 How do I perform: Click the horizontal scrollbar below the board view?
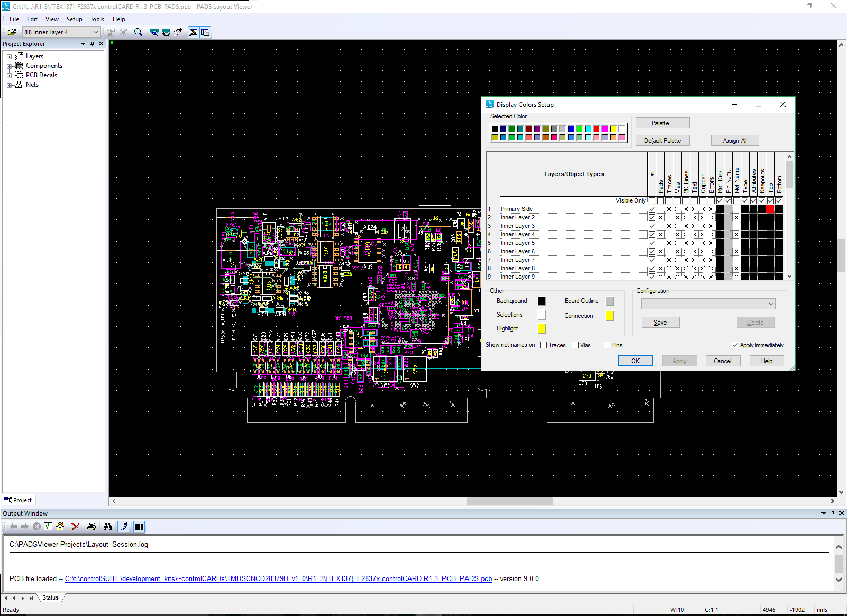pyautogui.click(x=510, y=501)
